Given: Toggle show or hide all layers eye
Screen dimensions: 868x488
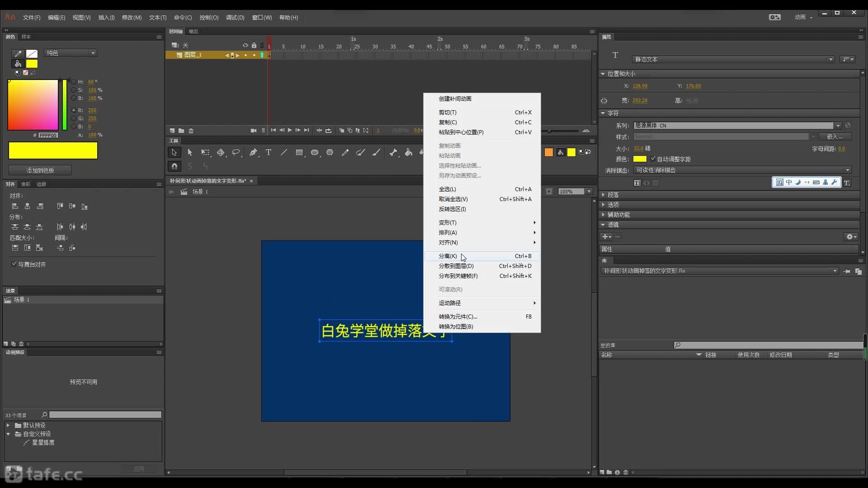Looking at the screenshot, I should (x=245, y=45).
